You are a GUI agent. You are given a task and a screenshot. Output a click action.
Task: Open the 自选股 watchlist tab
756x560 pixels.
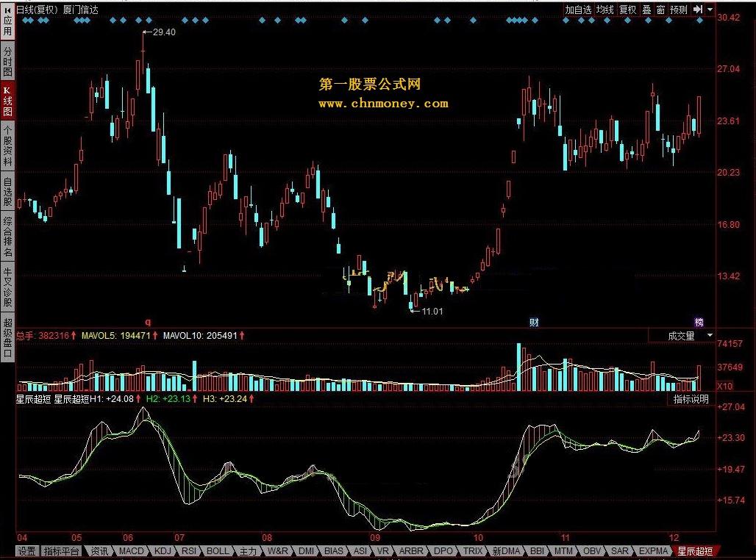coord(7,193)
